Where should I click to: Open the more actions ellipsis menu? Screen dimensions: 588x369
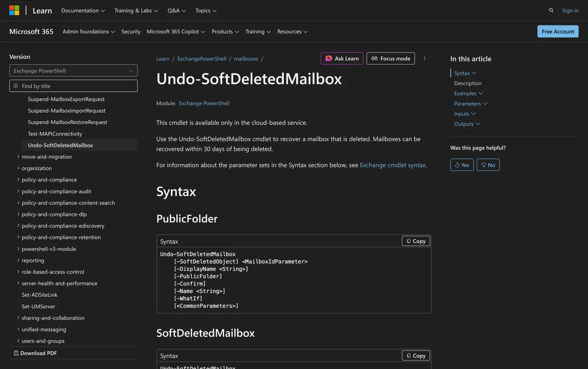(x=425, y=58)
